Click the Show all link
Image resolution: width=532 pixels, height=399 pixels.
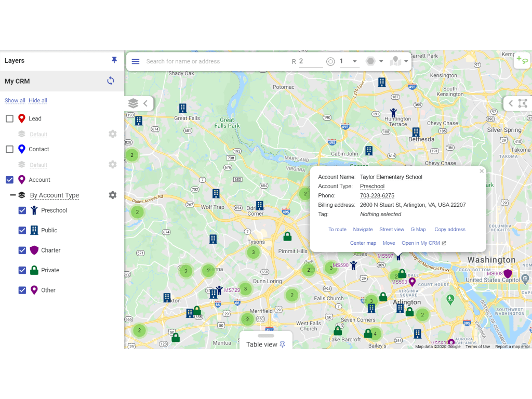click(15, 100)
